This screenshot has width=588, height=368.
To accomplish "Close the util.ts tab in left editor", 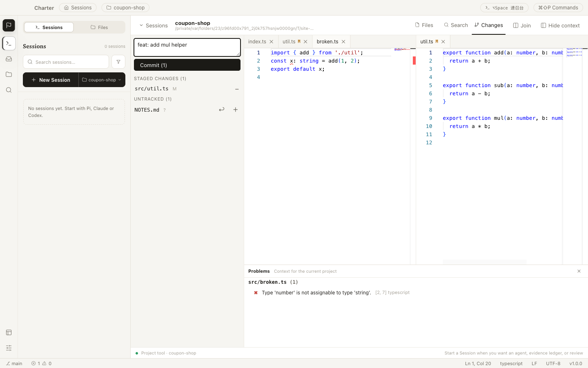I will pos(305,42).
